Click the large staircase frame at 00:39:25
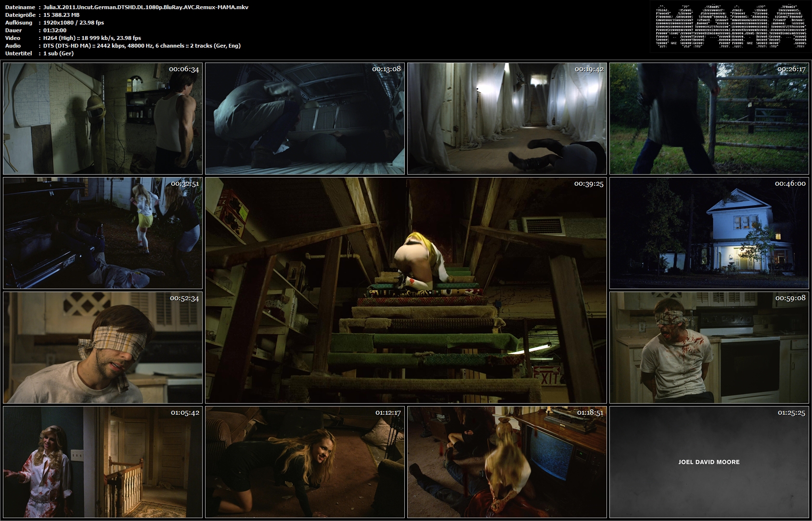This screenshot has width=812, height=521. 406,290
